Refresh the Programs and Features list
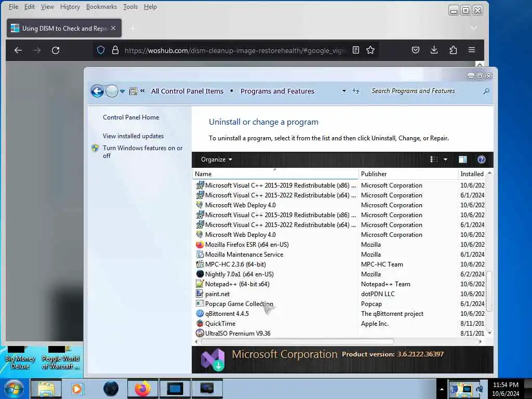 pos(355,91)
